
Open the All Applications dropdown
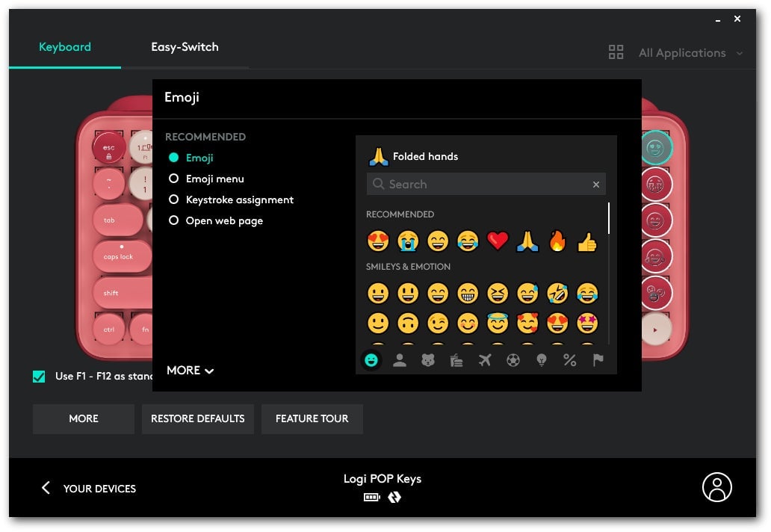coord(682,52)
